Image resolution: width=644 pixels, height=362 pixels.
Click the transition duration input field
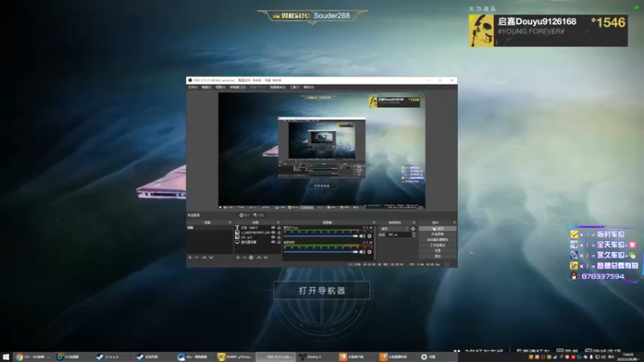click(398, 234)
